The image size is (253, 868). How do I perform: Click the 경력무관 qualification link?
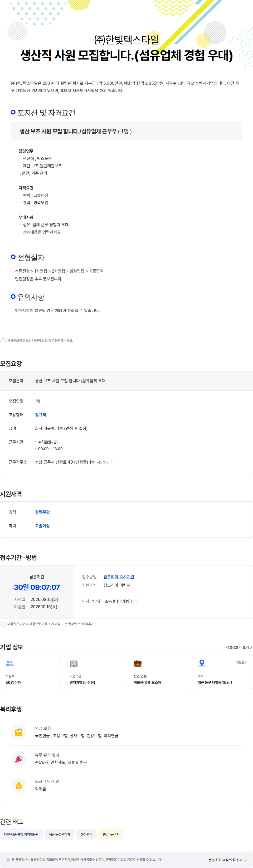tap(42, 512)
